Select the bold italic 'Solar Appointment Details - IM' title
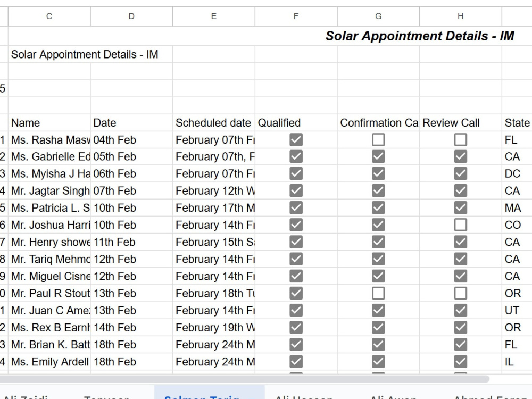This screenshot has height=399, width=532. [420, 36]
